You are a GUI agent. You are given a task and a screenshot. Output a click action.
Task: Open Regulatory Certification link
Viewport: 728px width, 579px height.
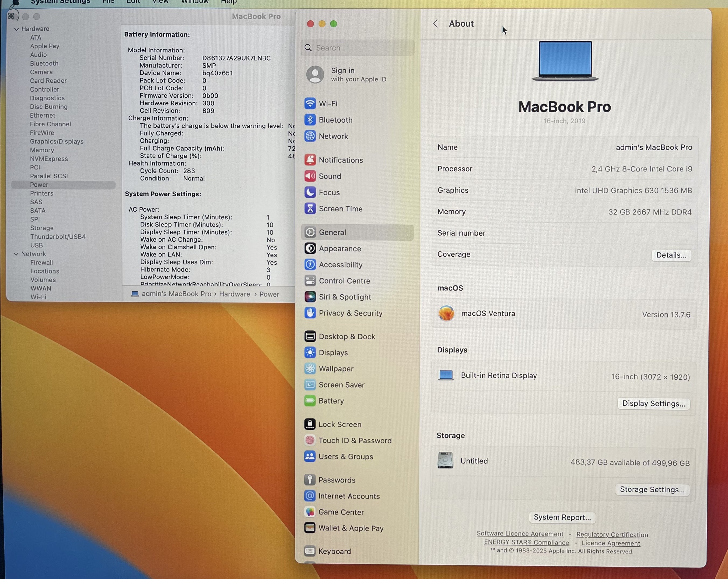point(612,535)
